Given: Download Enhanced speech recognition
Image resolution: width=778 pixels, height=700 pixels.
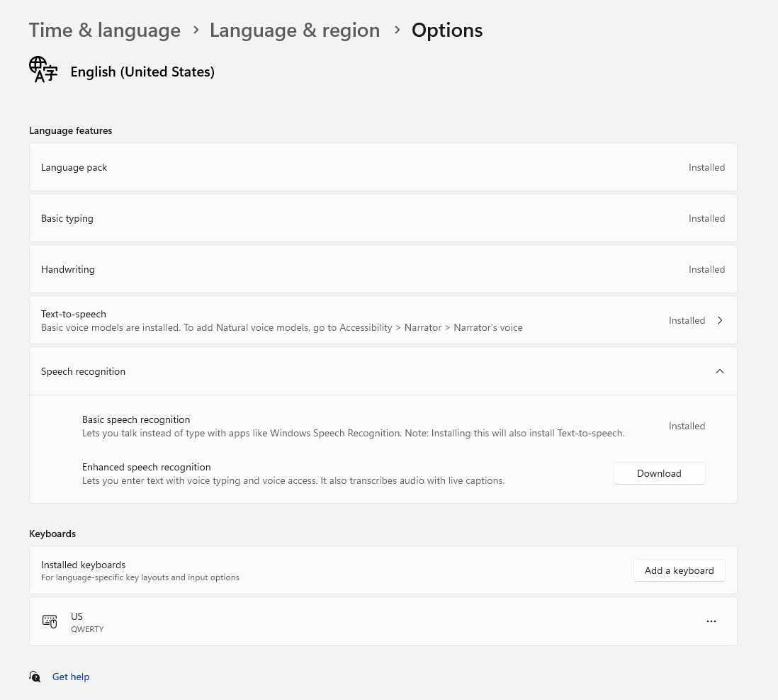Looking at the screenshot, I should [x=659, y=473].
